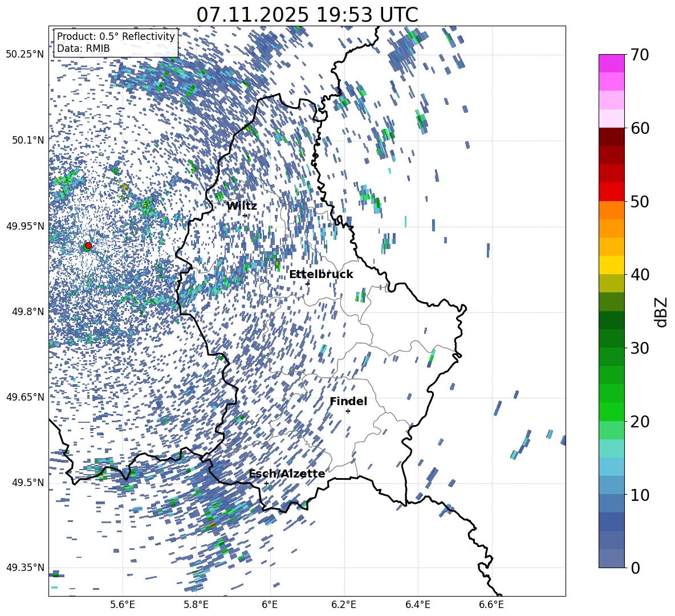Image resolution: width=675 pixels, height=616 pixels.
Task: Click the Ettelbruck station cross marker
Action: tap(307, 283)
